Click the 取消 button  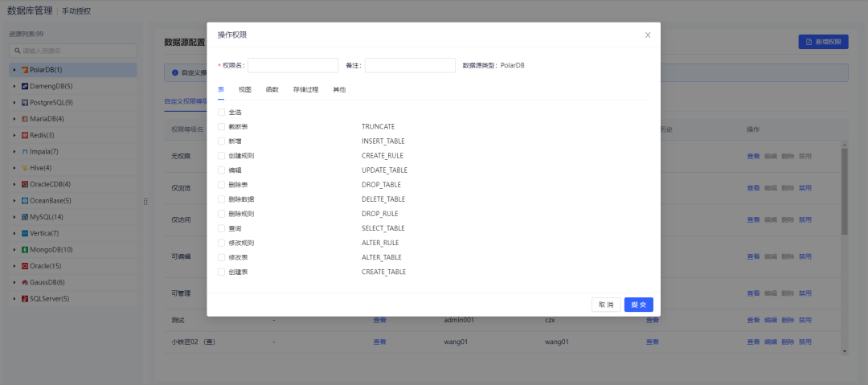pyautogui.click(x=605, y=305)
